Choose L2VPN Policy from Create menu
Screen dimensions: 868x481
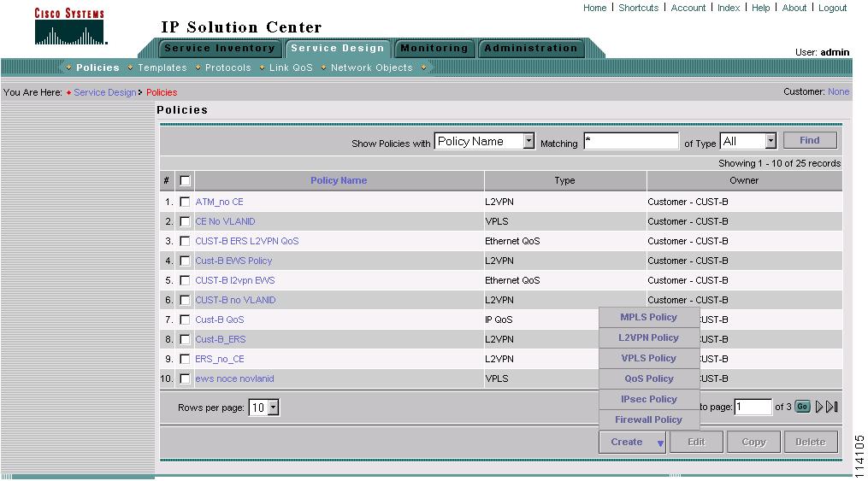pos(649,337)
